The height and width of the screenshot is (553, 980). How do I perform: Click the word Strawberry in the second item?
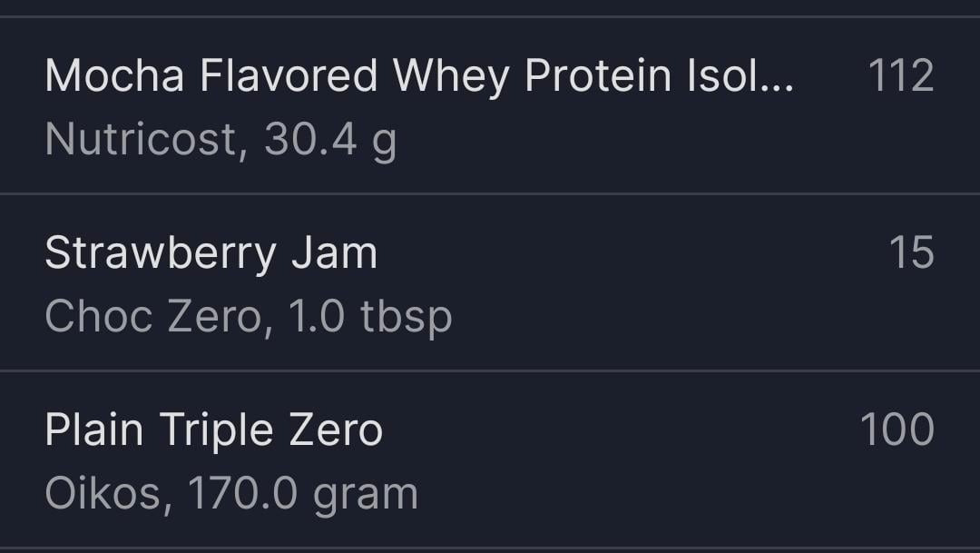160,253
